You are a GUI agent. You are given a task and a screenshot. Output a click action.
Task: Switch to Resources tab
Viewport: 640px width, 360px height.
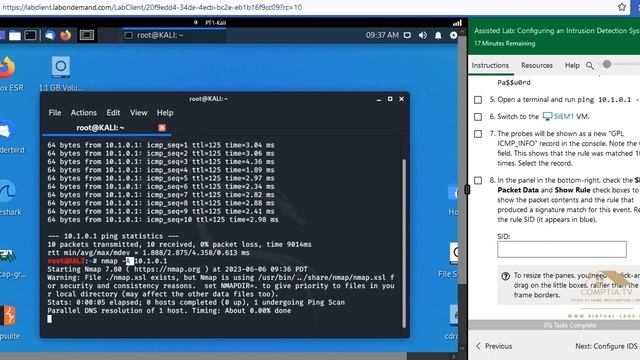point(537,66)
